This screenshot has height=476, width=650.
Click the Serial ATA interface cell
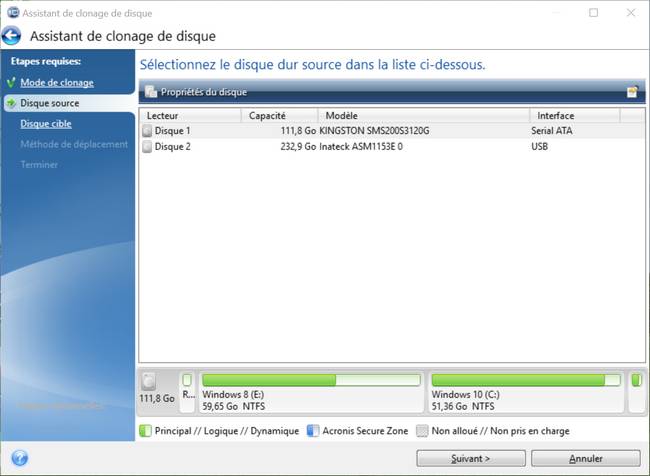tap(552, 131)
